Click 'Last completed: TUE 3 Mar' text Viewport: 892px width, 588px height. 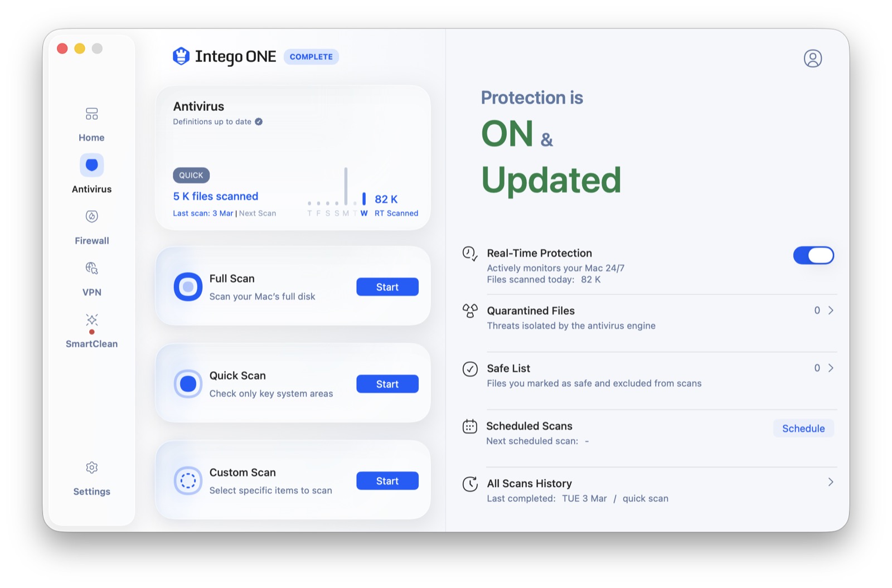(x=547, y=498)
